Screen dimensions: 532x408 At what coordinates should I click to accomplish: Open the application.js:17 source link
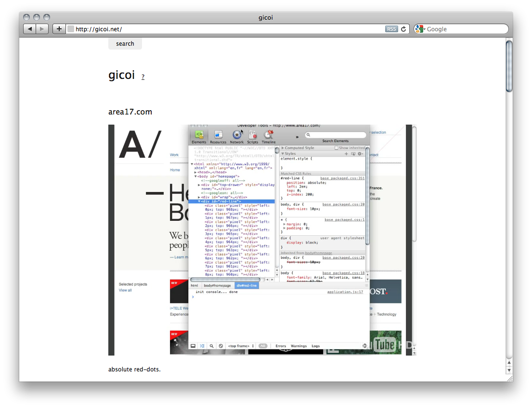[345, 292]
